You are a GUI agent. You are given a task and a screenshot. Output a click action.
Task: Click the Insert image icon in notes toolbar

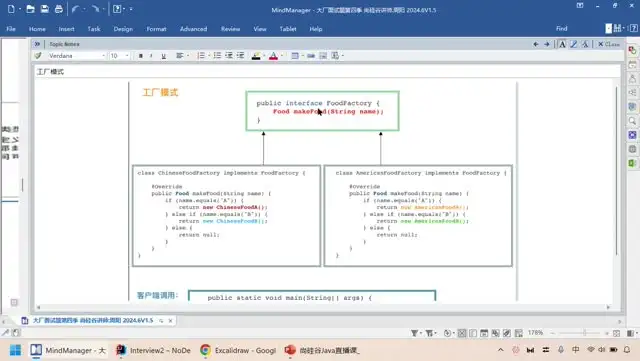pos(323,56)
